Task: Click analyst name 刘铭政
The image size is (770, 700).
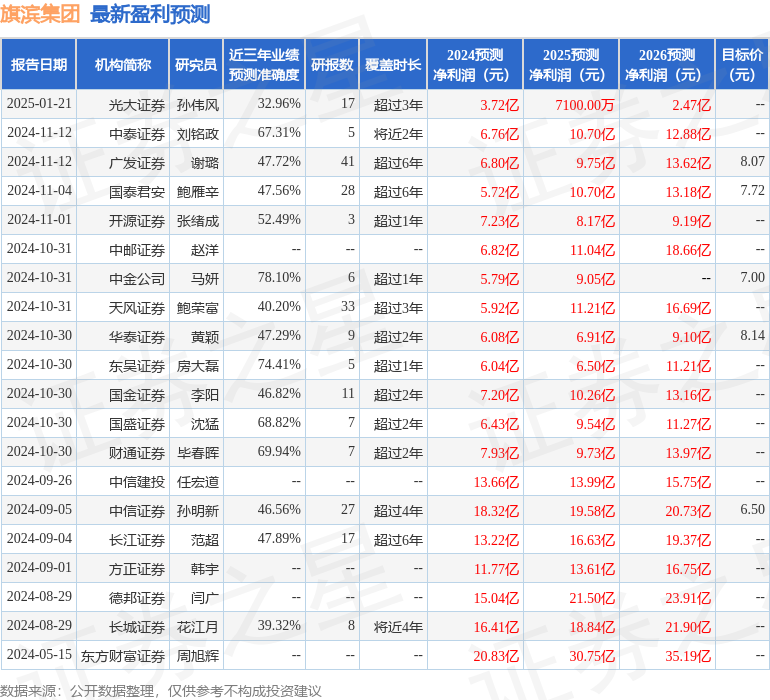Action: tap(198, 134)
